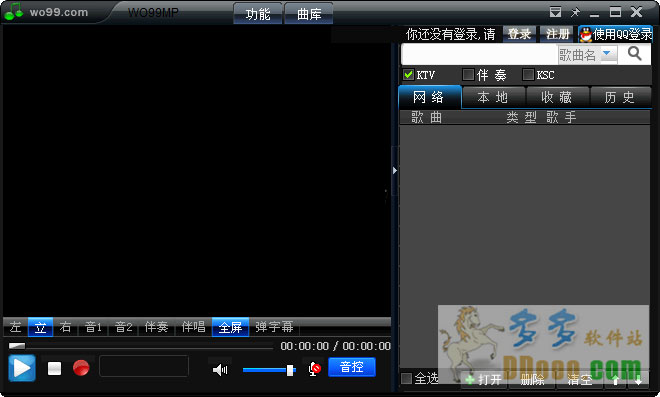Viewport: 660px width, 397px height.
Task: Switch to the 历史 history tab
Action: (620, 97)
